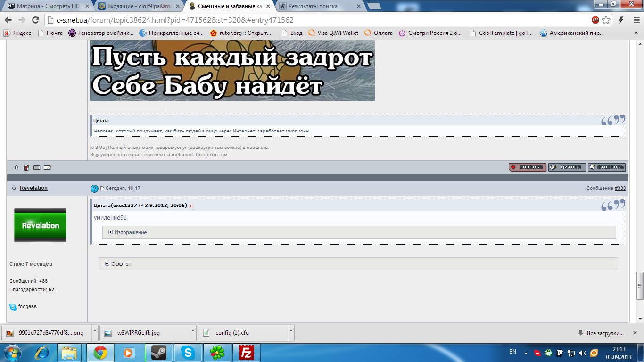Reload the current page
Image resolution: width=644 pixels, height=362 pixels.
click(x=35, y=20)
